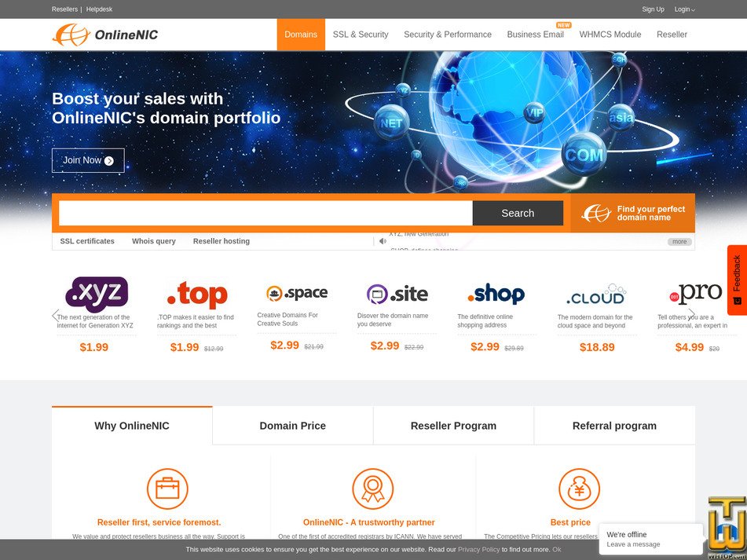Click the Sign Up link
The height and width of the screenshot is (560, 747).
(x=653, y=9)
